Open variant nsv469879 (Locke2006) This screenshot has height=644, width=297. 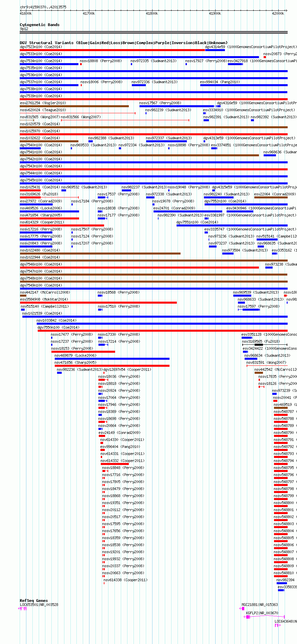(75, 355)
